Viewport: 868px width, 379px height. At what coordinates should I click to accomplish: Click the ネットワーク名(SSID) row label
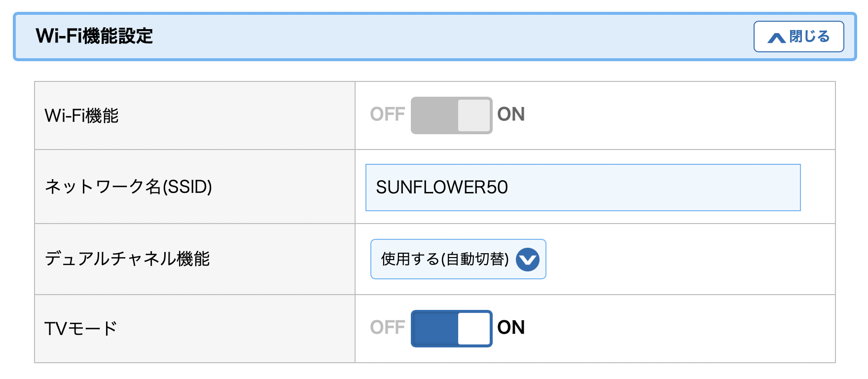click(128, 187)
